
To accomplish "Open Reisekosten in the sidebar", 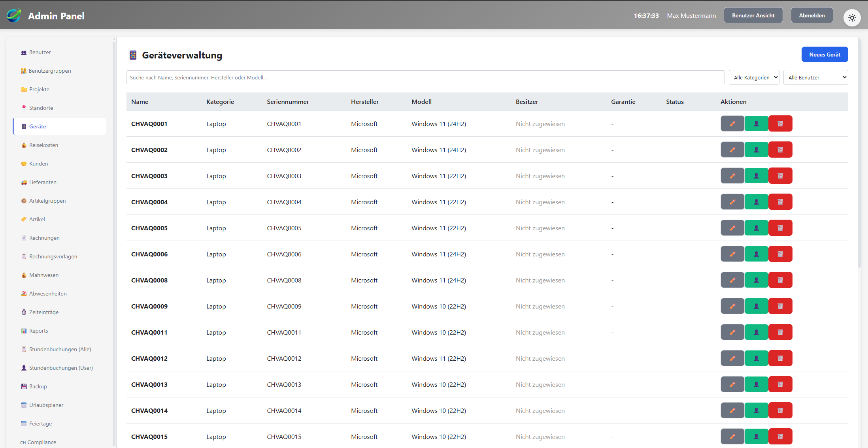I will coord(43,145).
